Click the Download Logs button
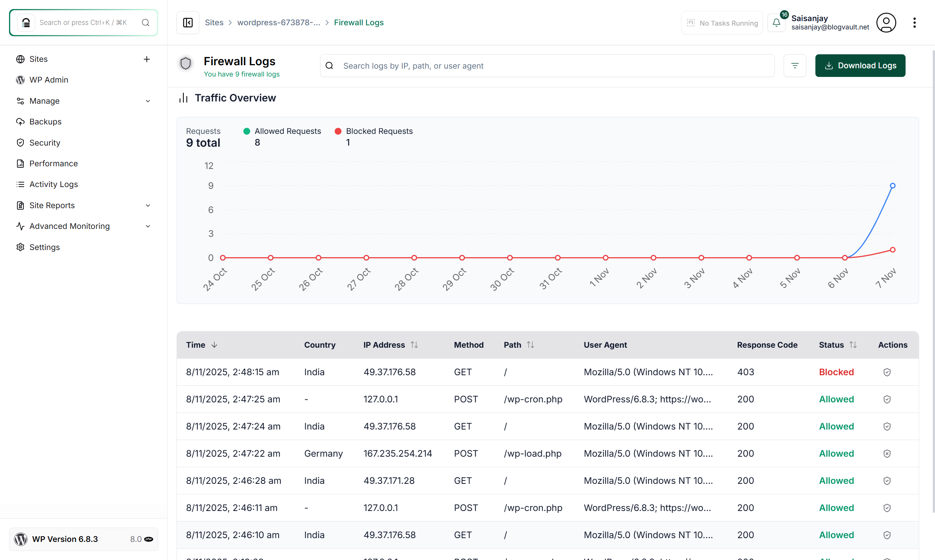935x560 pixels. (x=860, y=66)
